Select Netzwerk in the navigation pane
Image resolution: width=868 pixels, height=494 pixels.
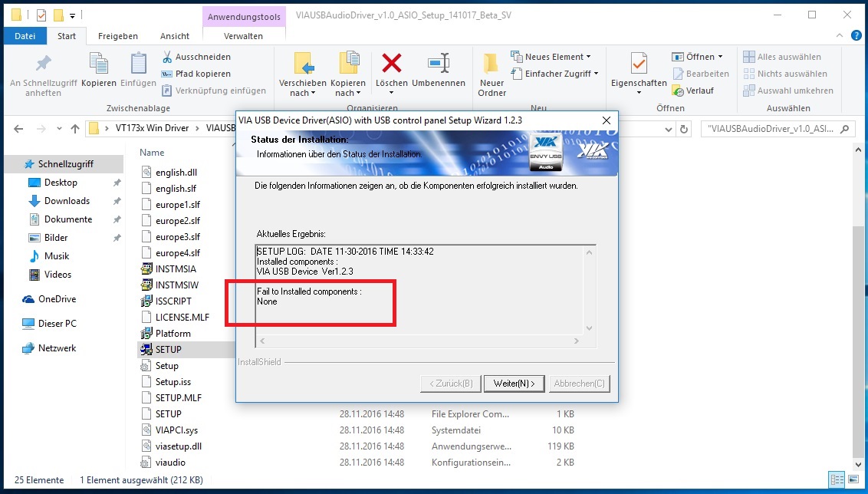pos(57,347)
